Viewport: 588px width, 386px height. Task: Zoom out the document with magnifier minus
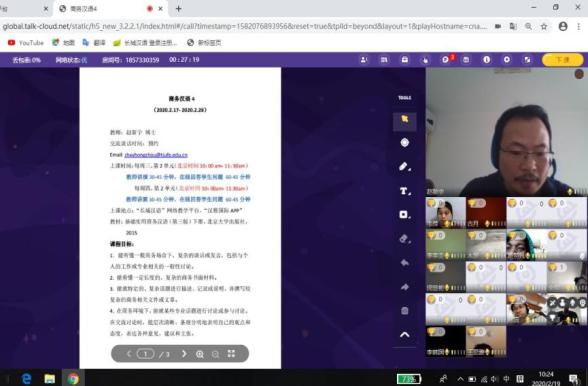[x=216, y=354]
